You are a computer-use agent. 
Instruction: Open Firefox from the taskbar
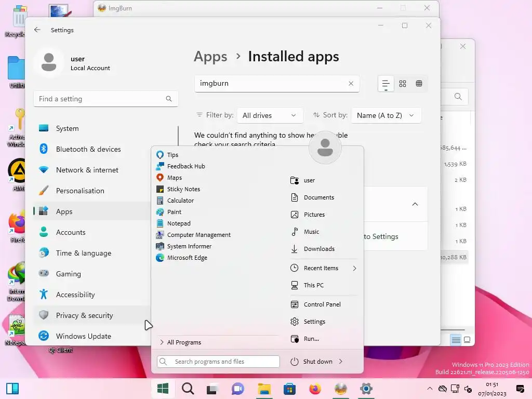315,389
